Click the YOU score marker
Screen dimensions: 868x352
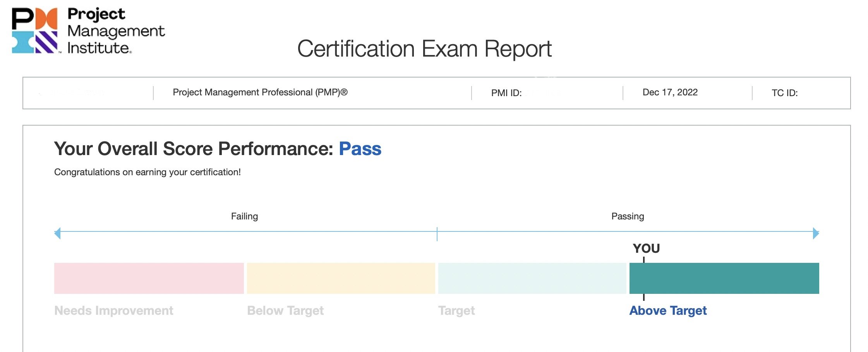tap(646, 248)
